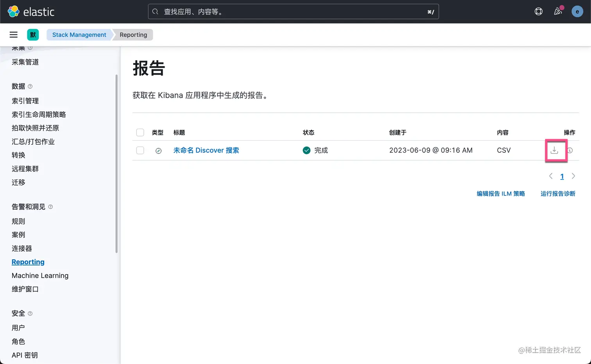Click the 2023-06-09 @ 09:16 AM cell
The width and height of the screenshot is (591, 364).
(431, 150)
